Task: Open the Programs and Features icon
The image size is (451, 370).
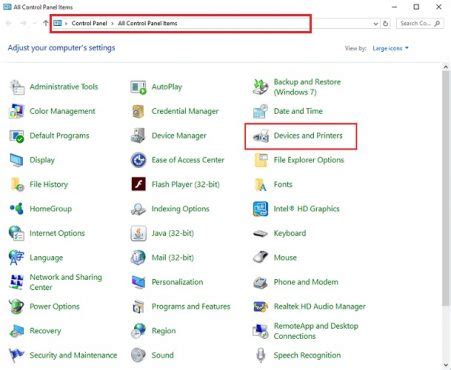Action: click(138, 306)
